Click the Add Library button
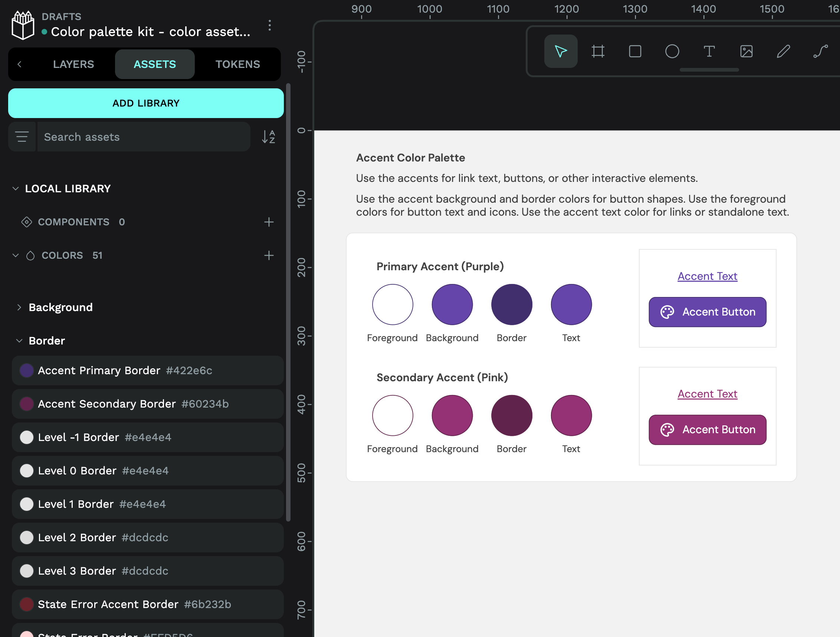The height and width of the screenshot is (637, 840). pyautogui.click(x=146, y=103)
